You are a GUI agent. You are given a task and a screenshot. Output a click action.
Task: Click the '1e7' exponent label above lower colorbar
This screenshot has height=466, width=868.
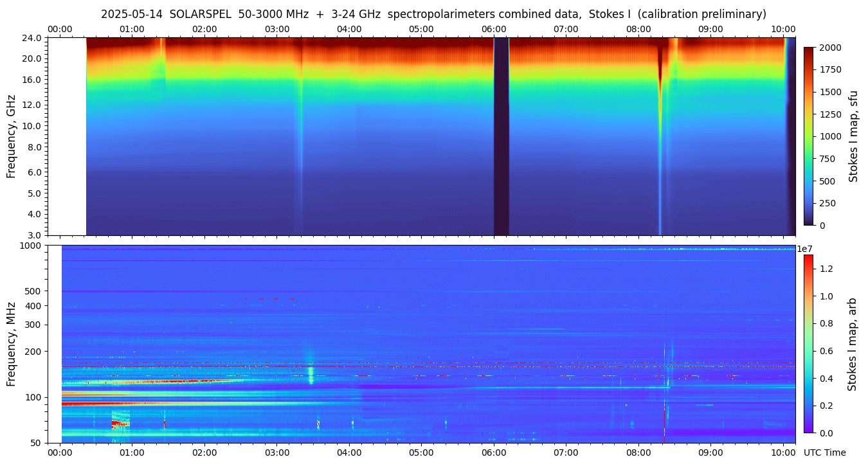point(806,249)
